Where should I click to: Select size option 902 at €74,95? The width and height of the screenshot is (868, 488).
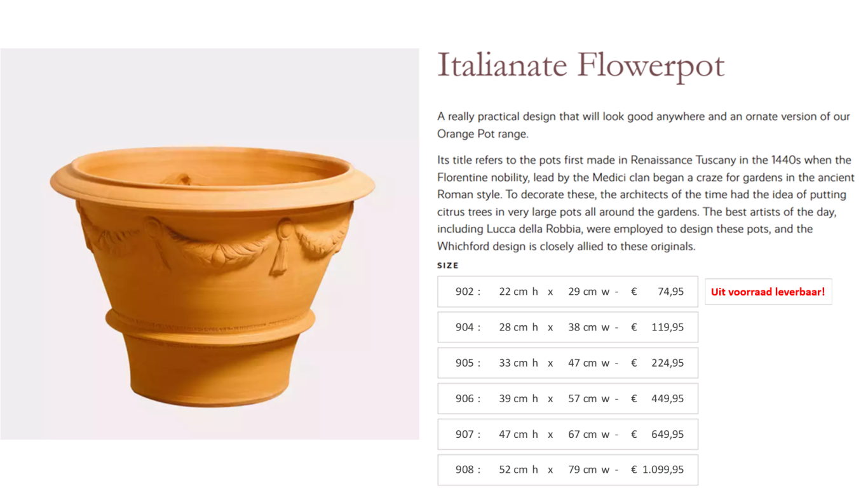click(567, 292)
